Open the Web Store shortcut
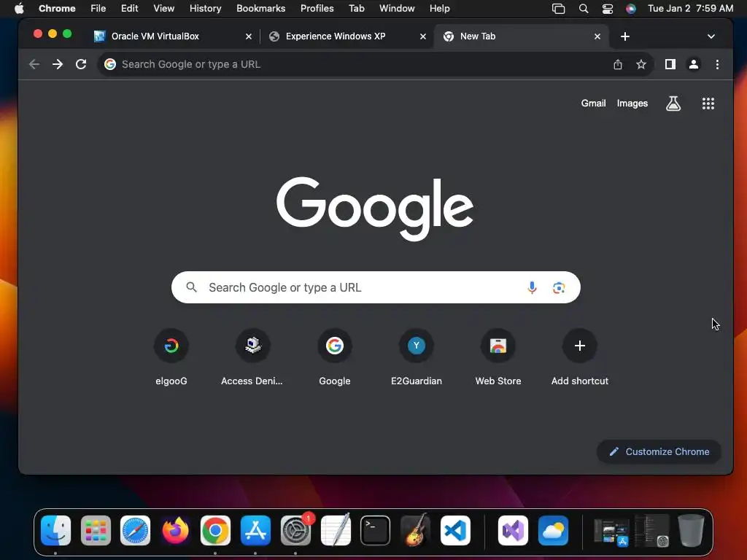 (498, 357)
